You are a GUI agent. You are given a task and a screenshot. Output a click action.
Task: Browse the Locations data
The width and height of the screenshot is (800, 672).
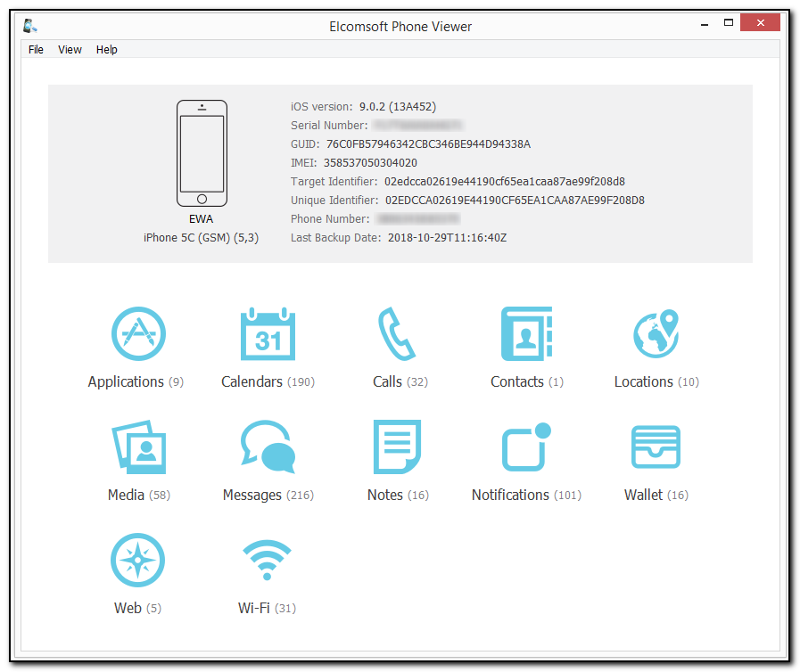(x=655, y=333)
